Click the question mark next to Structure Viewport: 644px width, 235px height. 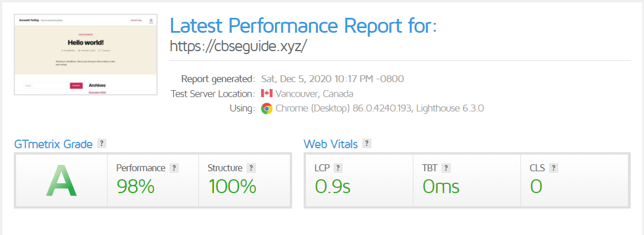pyautogui.click(x=252, y=168)
